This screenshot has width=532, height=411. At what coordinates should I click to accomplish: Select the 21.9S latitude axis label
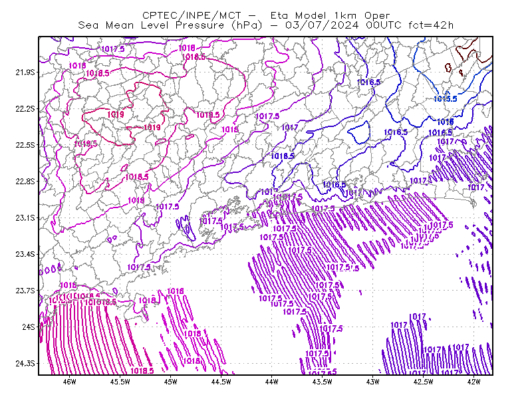tap(25, 72)
